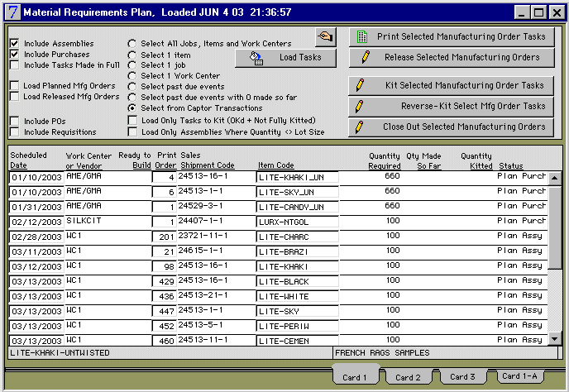Click pencil icon on Release Selected Manufacturing Orders

366,57
